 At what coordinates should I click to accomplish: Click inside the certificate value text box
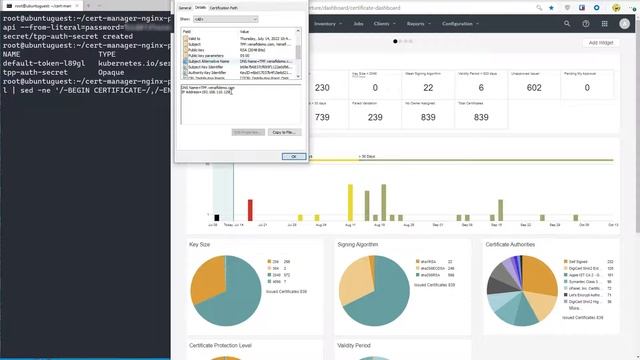(x=241, y=104)
